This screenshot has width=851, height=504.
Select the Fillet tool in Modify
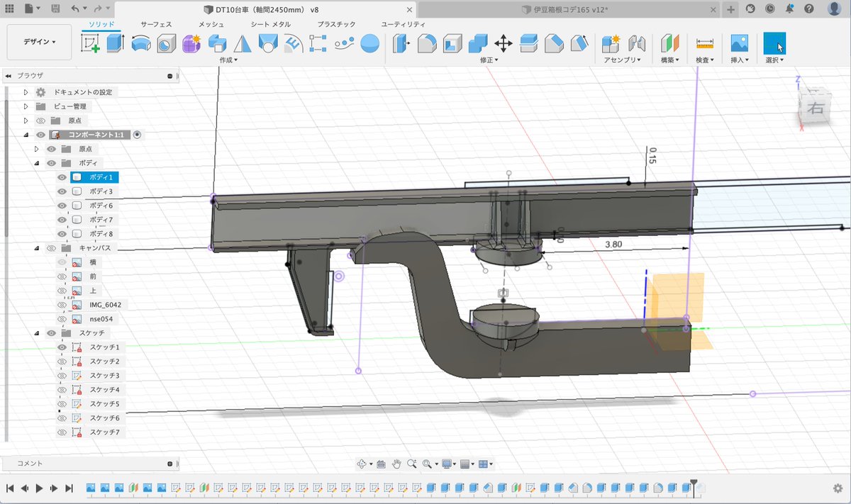pyautogui.click(x=426, y=43)
